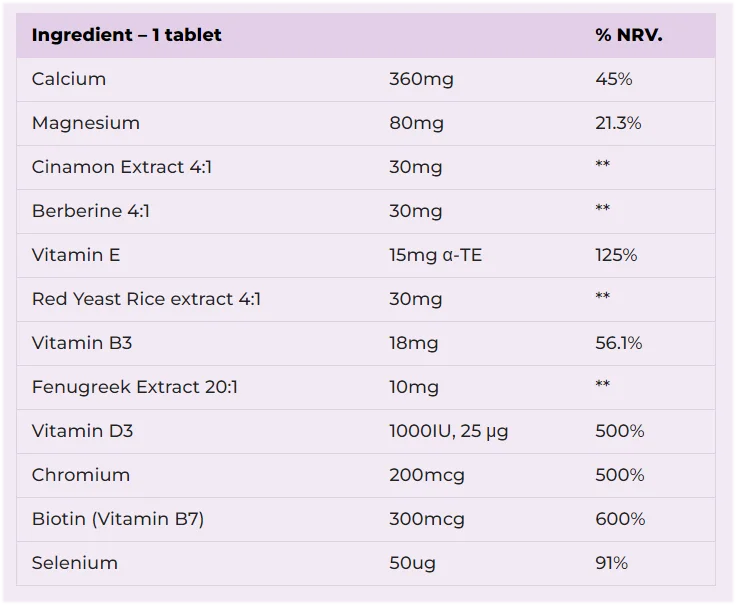Select the 1000IU, 25 µg amount
736x605 pixels.
click(x=449, y=431)
